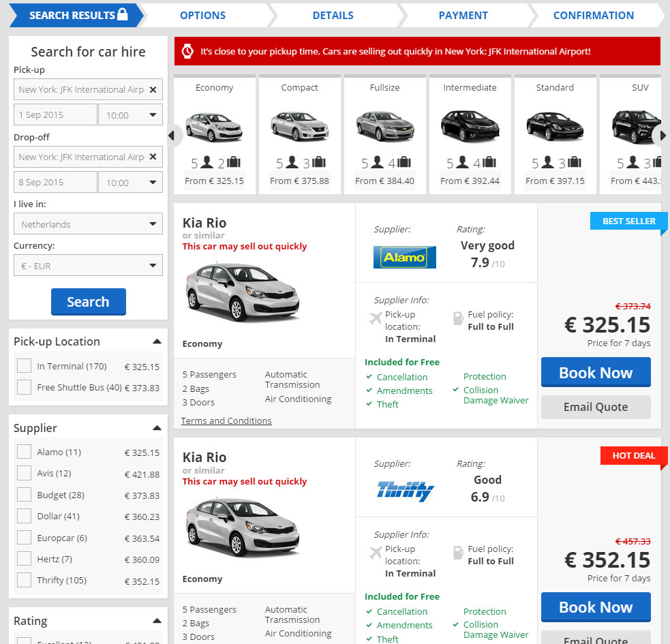Click the BEST SELLER badge
Viewport: 670px width, 644px height.
[x=628, y=221]
